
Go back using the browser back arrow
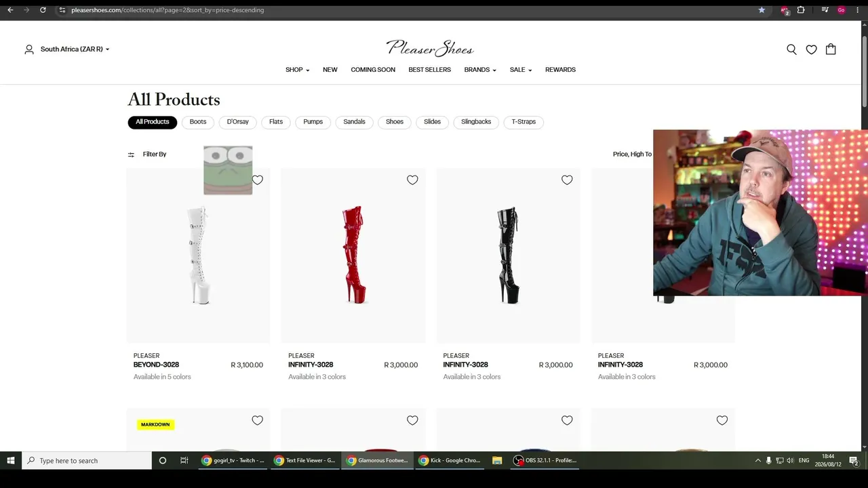pos(10,10)
